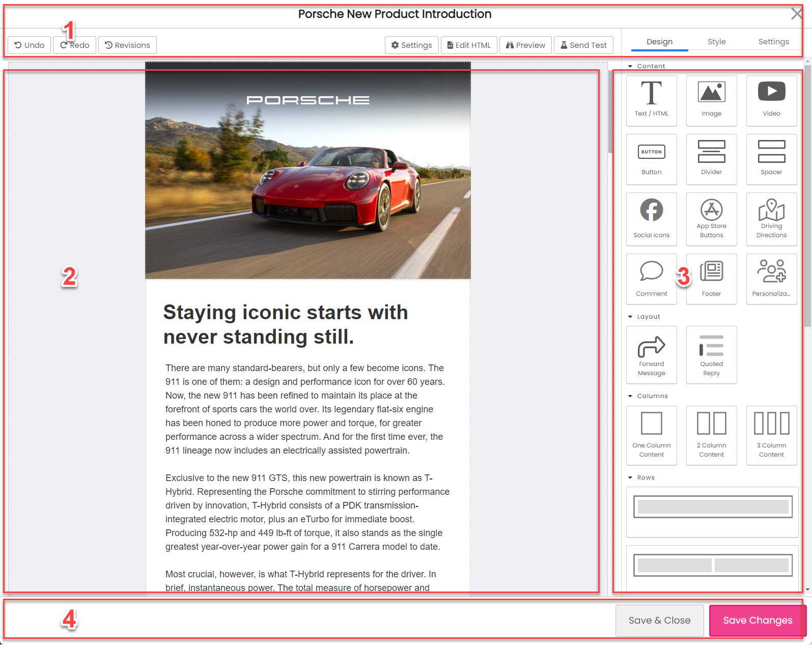Choose the Footer block
This screenshot has width=812, height=647.
coord(711,279)
